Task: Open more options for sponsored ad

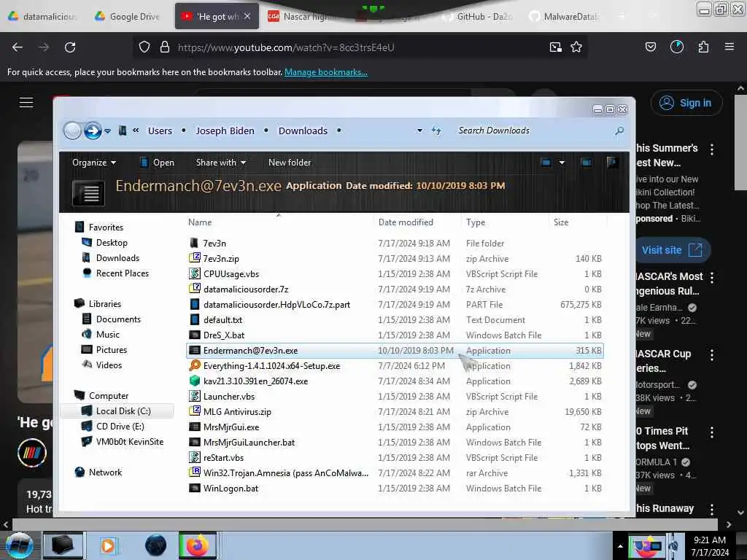Action: (x=712, y=149)
